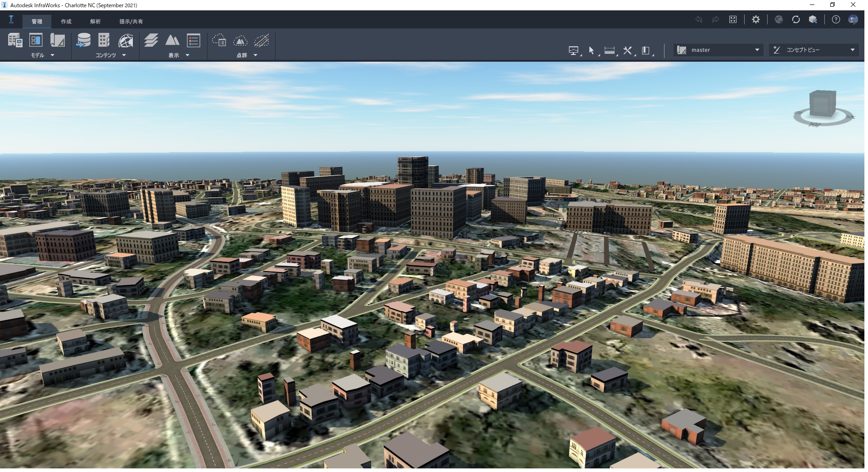
Task: Switch to the 解析 tab
Action: pos(95,21)
